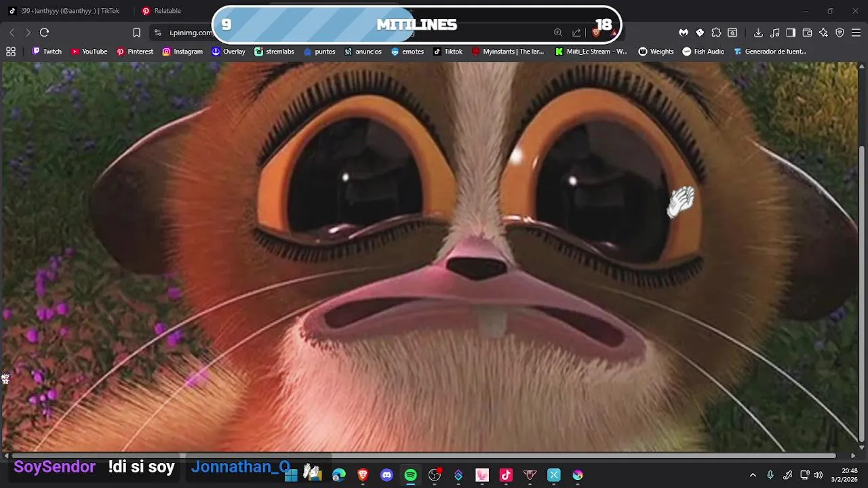
Task: Open Brave Shields lion icon
Action: 596,33
